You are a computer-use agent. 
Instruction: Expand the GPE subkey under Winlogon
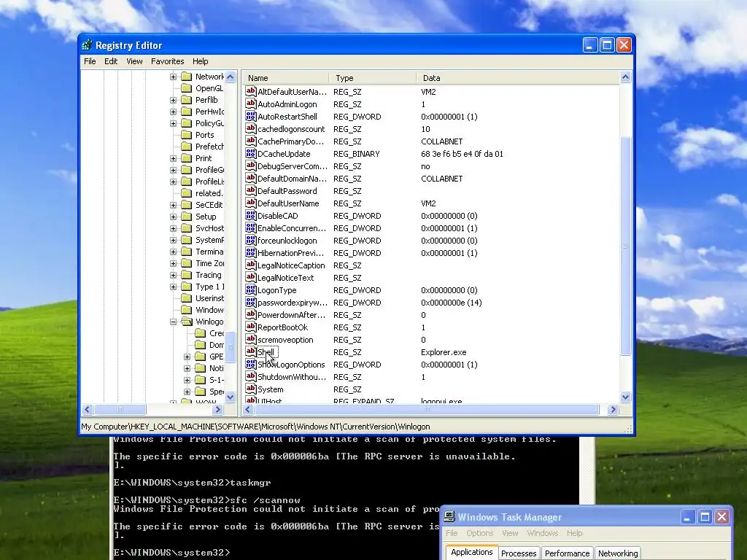tap(187, 356)
